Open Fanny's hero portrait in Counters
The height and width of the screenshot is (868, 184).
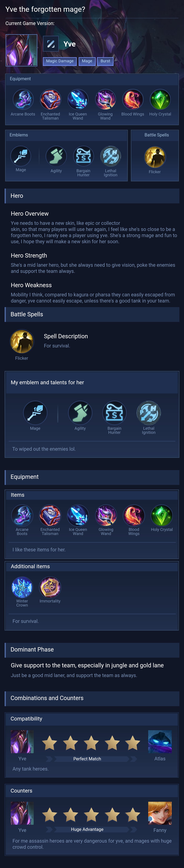coord(160,813)
